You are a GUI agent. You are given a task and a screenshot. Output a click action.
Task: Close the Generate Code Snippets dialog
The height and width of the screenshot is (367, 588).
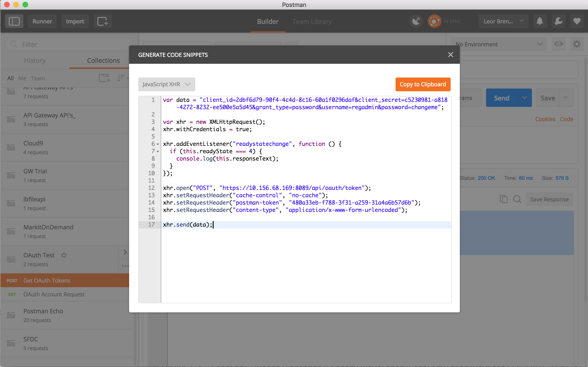tap(450, 55)
